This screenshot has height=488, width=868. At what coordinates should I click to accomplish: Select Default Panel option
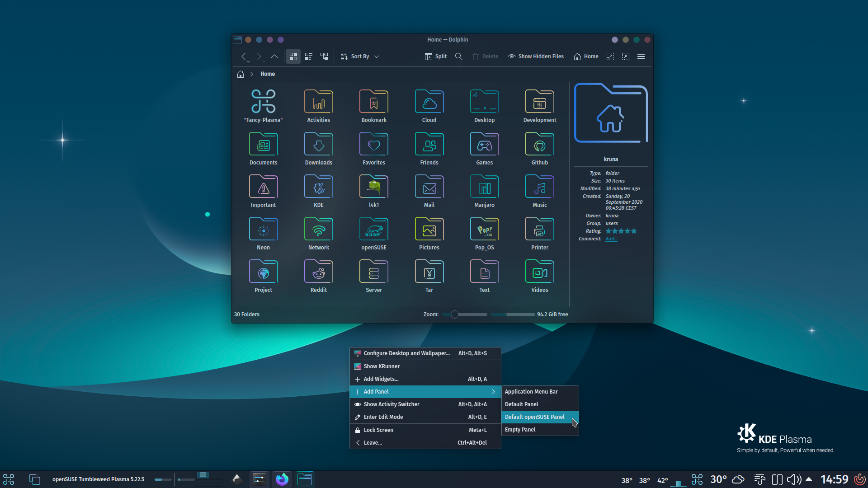[540, 404]
